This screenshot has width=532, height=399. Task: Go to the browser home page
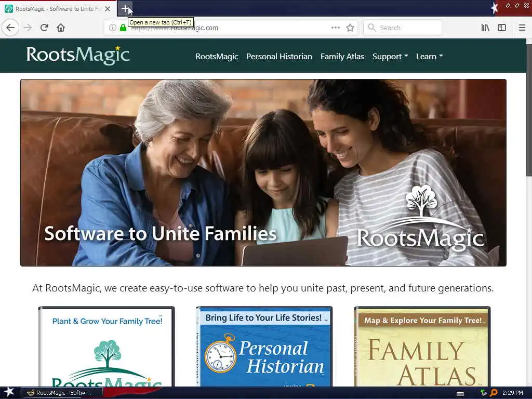(61, 28)
